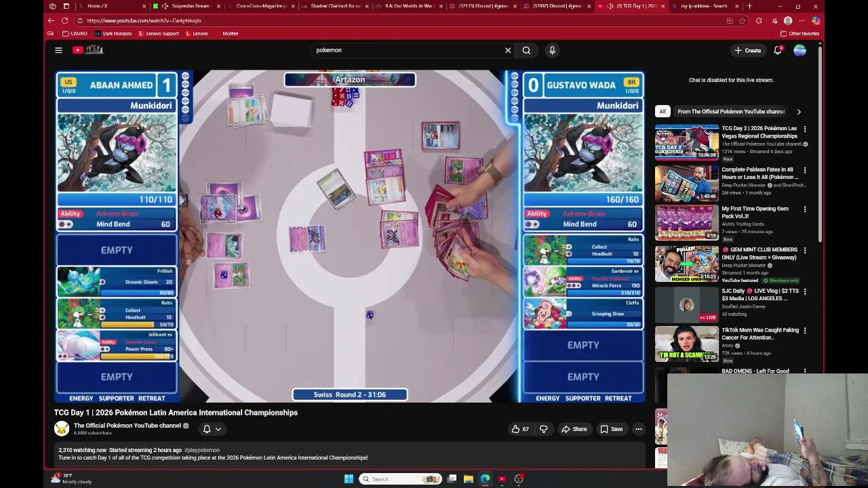Share this live stream
Screen dimensions: 868x488
[x=574, y=429]
